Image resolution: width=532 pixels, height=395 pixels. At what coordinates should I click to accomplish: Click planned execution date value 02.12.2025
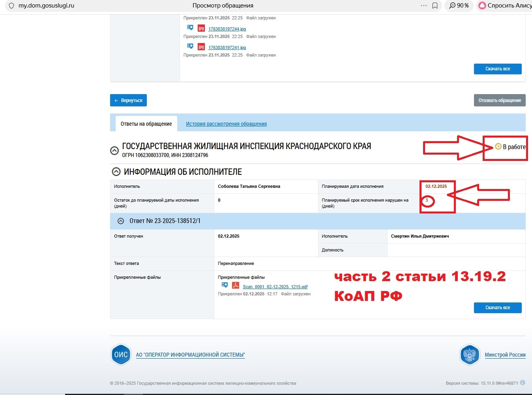tap(436, 186)
